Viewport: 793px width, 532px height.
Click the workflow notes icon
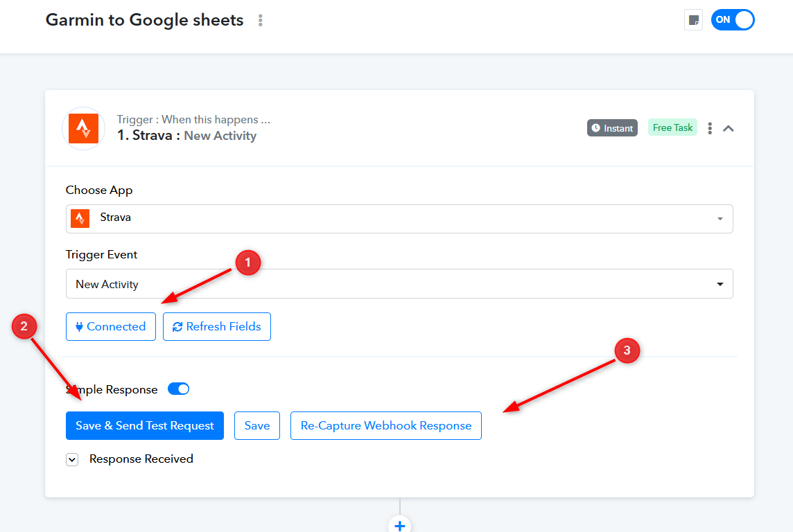pyautogui.click(x=693, y=20)
